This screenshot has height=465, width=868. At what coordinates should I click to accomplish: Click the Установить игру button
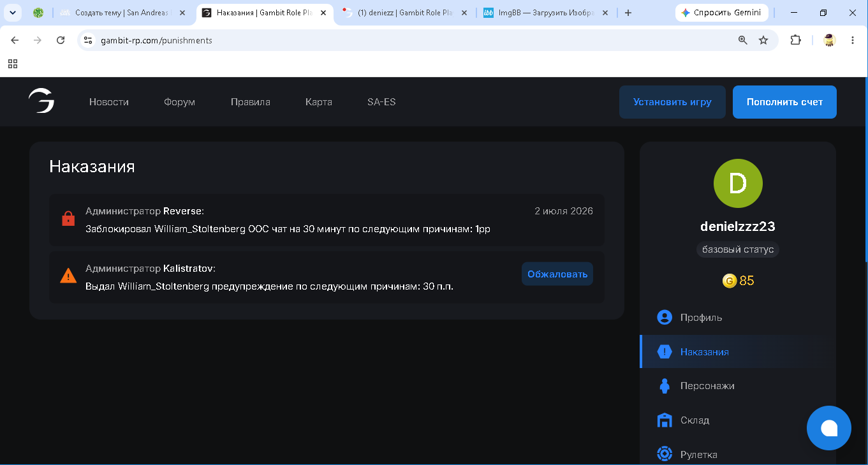672,102
